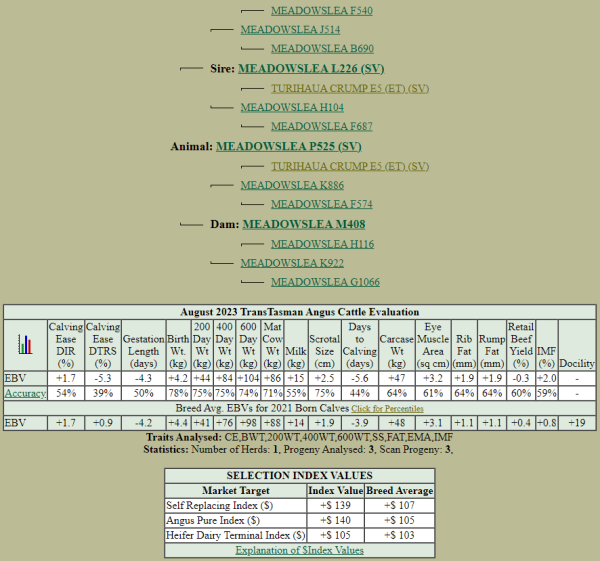The height and width of the screenshot is (561, 600).
Task: Click the August 2023 TransTasman evaluation title
Action: click(x=300, y=312)
